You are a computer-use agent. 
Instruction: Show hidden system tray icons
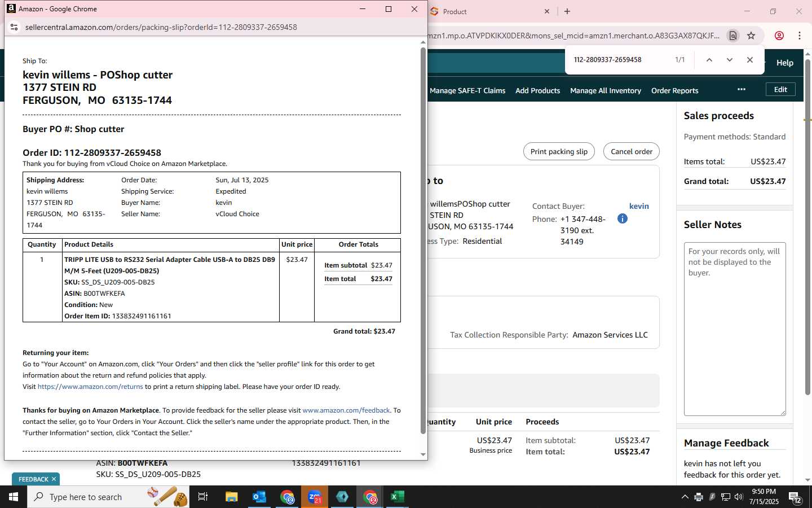pyautogui.click(x=685, y=497)
